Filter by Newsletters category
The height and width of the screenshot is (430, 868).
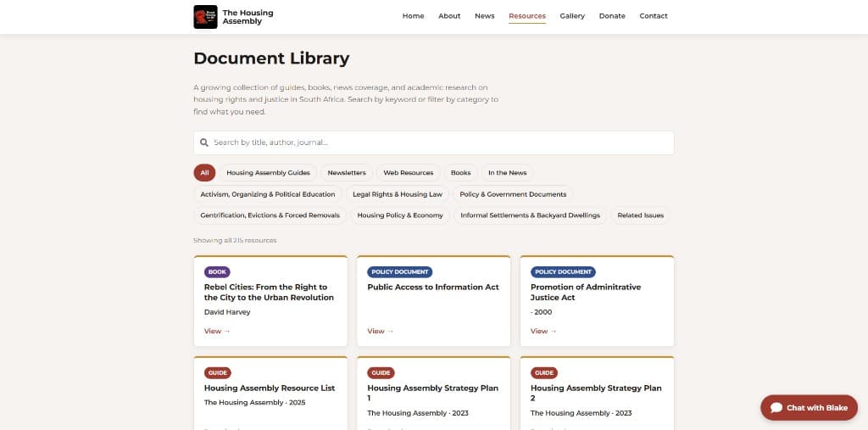[347, 173]
